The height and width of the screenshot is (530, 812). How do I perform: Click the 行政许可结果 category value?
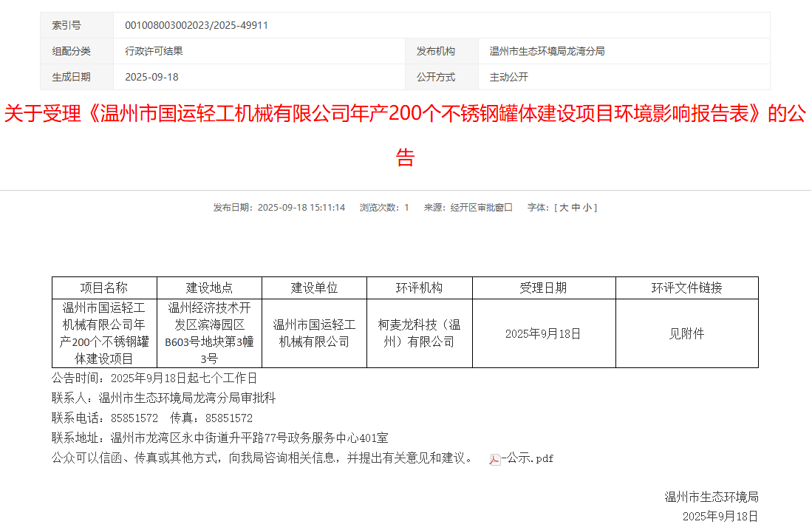[154, 51]
